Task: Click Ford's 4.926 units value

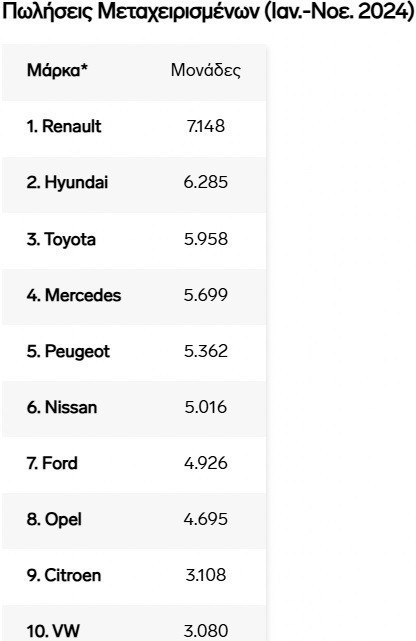Action: coord(206,463)
